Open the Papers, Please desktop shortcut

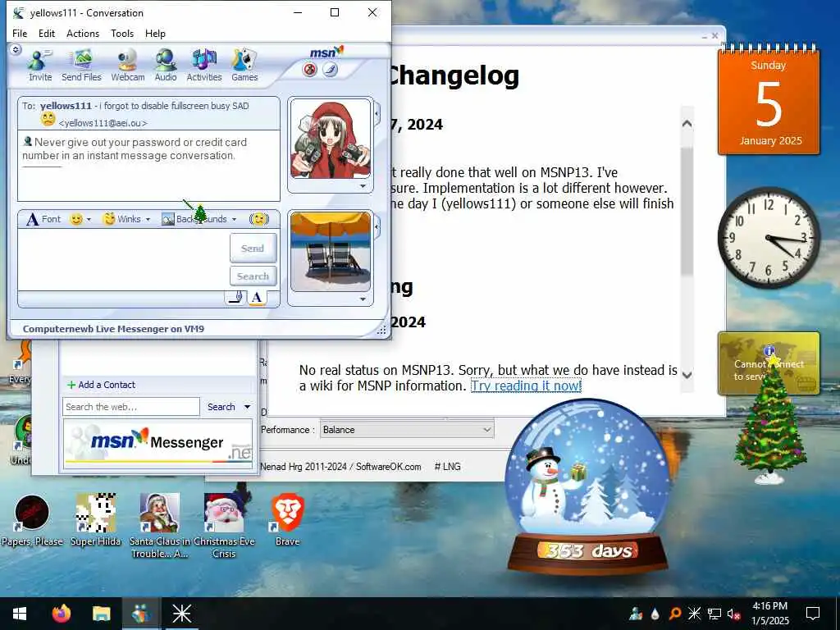pos(32,520)
